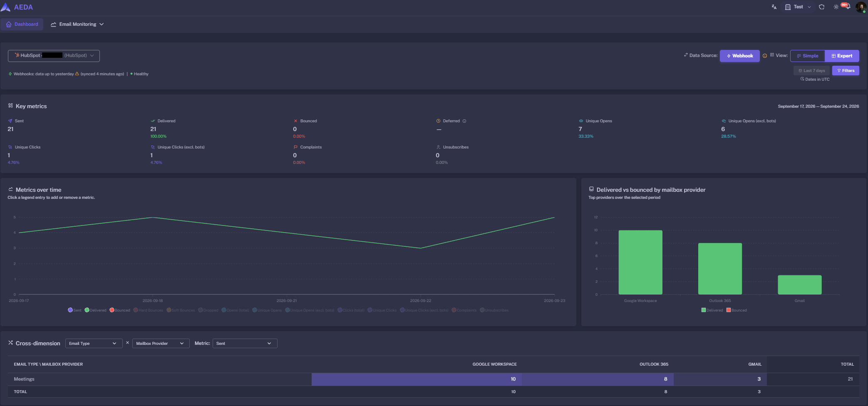The width and height of the screenshot is (868, 406).
Task: Click the Deferred info circle icon
Action: pos(464,121)
